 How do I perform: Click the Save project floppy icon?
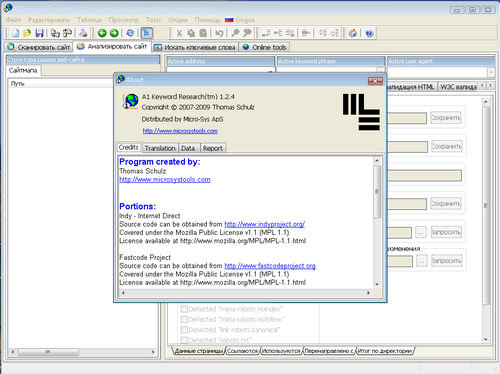coord(39,33)
